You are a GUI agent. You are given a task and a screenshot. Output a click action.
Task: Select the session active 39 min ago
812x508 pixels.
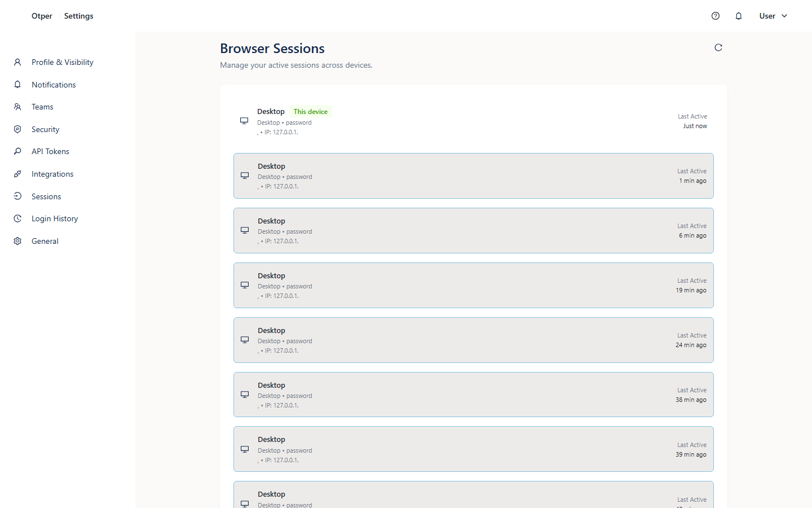coord(474,449)
